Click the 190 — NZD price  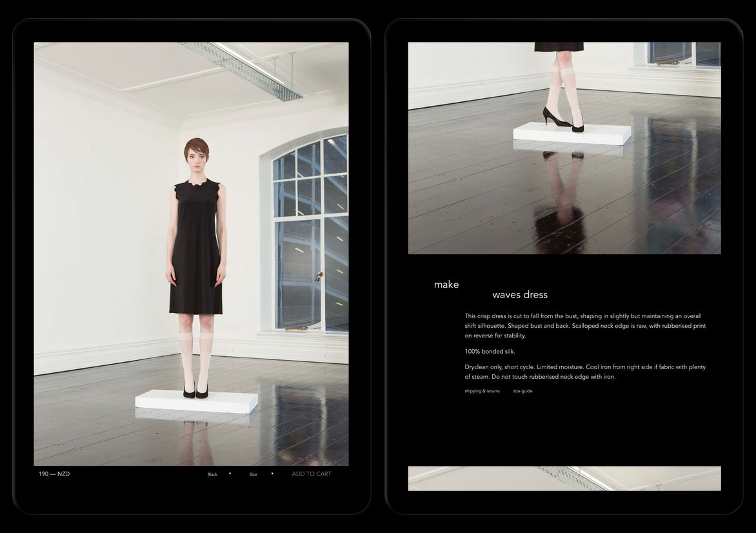[54, 474]
